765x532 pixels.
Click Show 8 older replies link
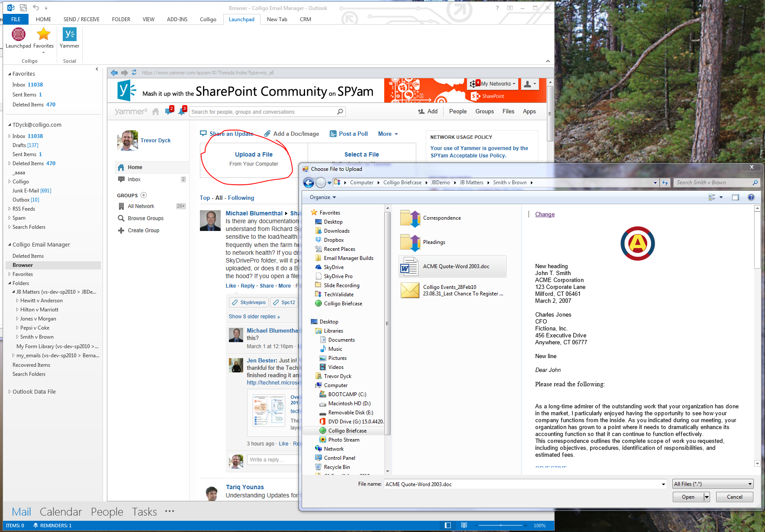coord(254,317)
